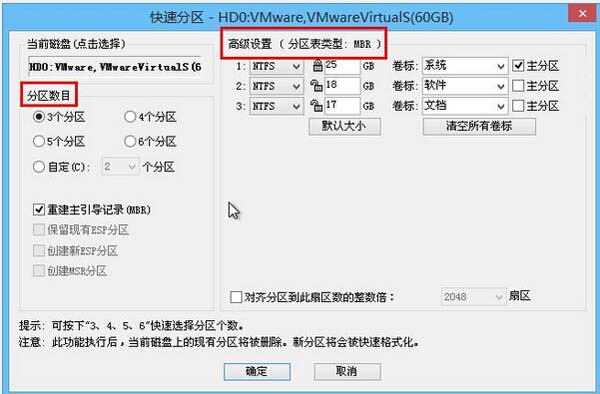Check 主分区 for partition 2 软件
The width and height of the screenshot is (600, 394).
coord(518,86)
